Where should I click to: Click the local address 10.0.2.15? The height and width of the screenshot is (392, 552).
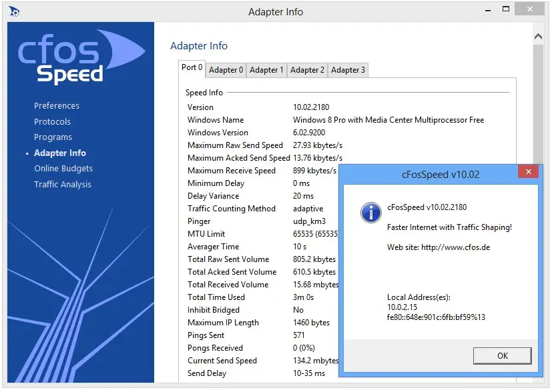pyautogui.click(x=402, y=307)
